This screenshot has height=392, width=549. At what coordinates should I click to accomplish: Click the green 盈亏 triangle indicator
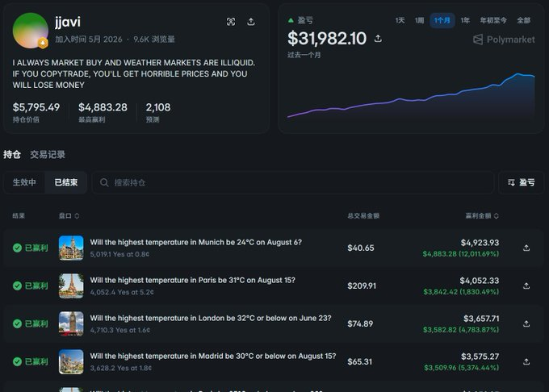[291, 20]
